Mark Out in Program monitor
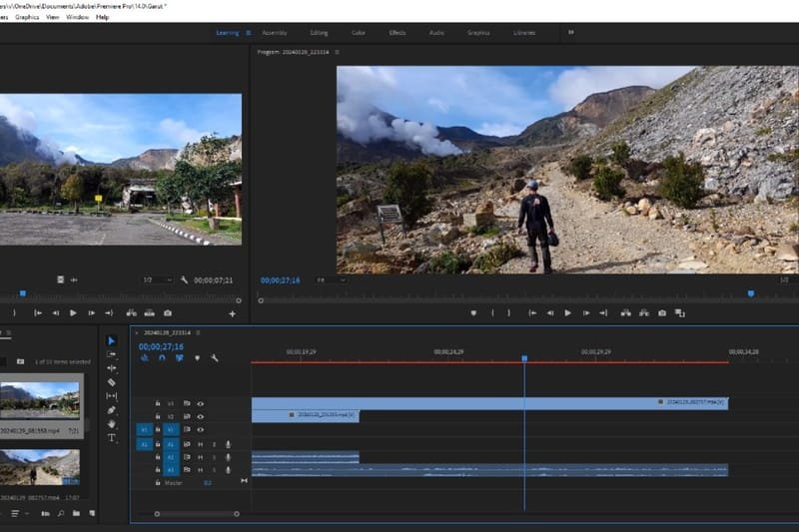799x532 pixels. tap(509, 313)
